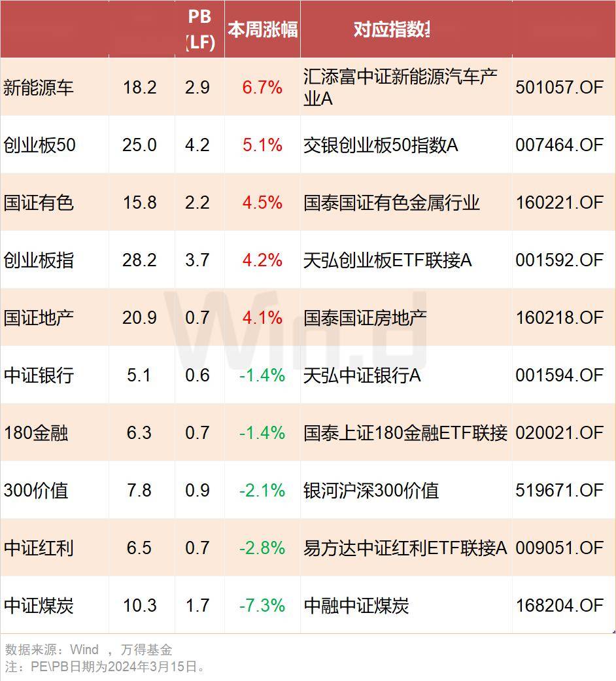Click the PB (LF) column header
The width and height of the screenshot is (616, 681).
point(199,29)
